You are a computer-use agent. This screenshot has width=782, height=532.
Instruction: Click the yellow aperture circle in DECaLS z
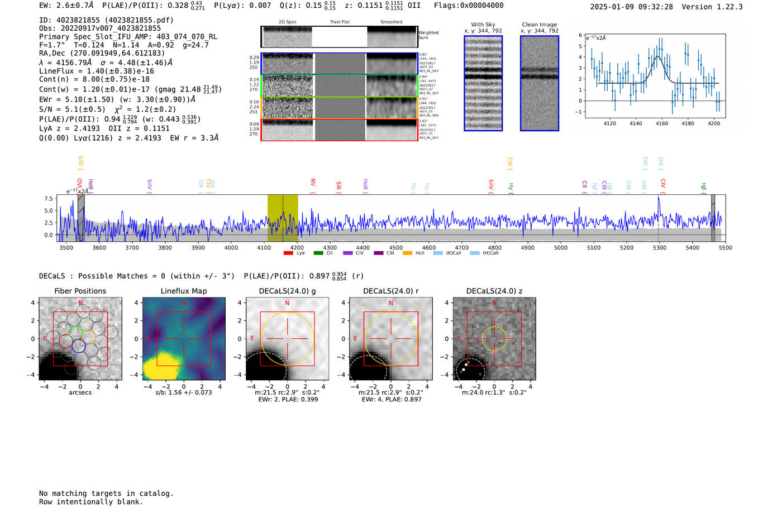click(494, 339)
